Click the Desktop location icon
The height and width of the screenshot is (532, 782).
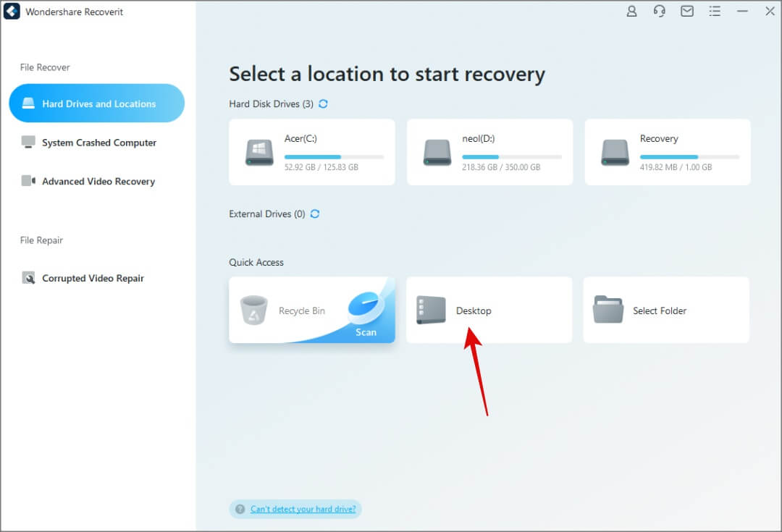(431, 310)
